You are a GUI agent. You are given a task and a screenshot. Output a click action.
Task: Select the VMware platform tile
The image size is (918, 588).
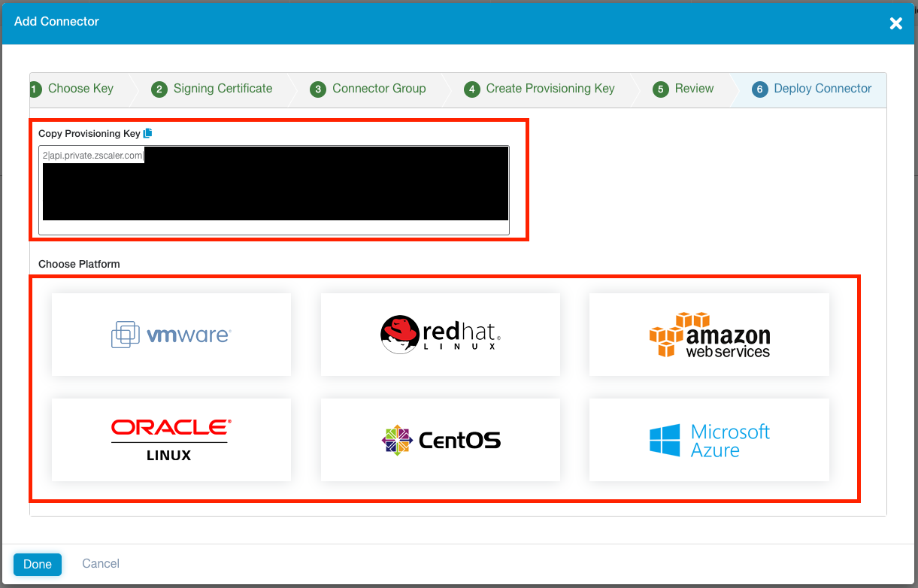pyautogui.click(x=171, y=335)
